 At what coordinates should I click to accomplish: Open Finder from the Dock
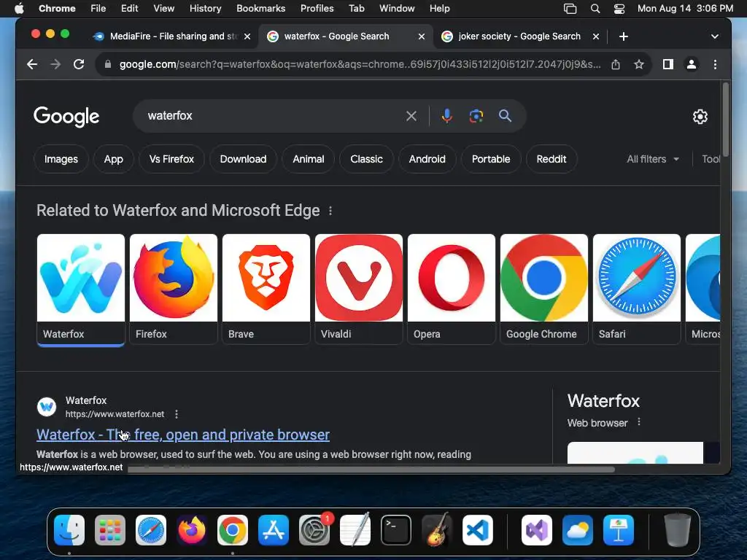point(69,530)
